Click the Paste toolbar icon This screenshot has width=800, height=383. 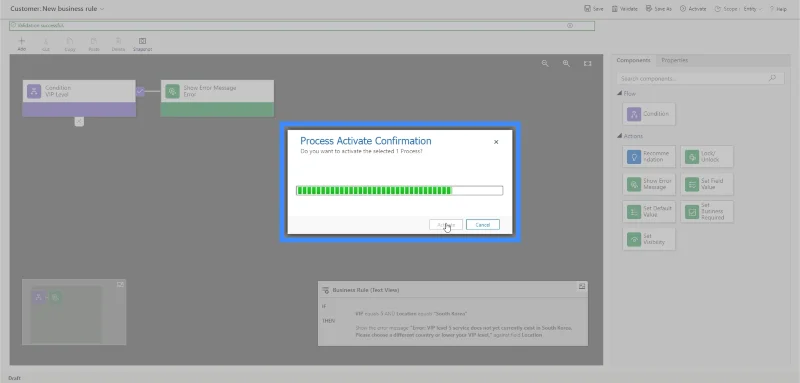tap(94, 44)
